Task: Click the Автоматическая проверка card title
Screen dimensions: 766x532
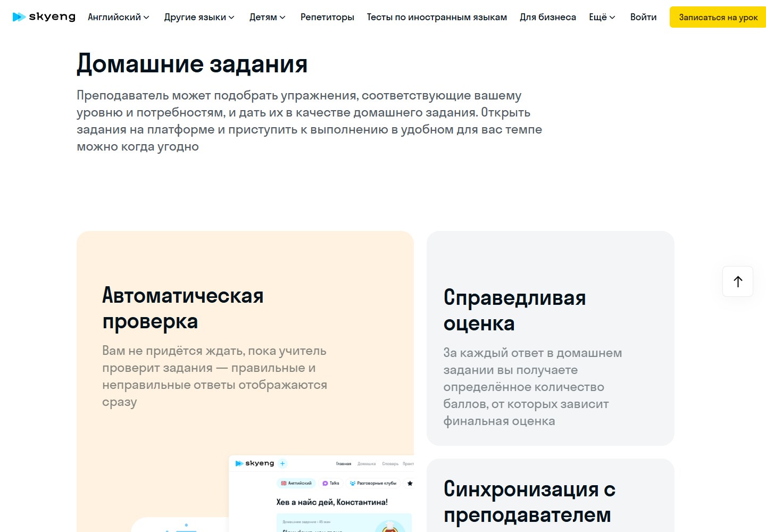Action: 183,309
